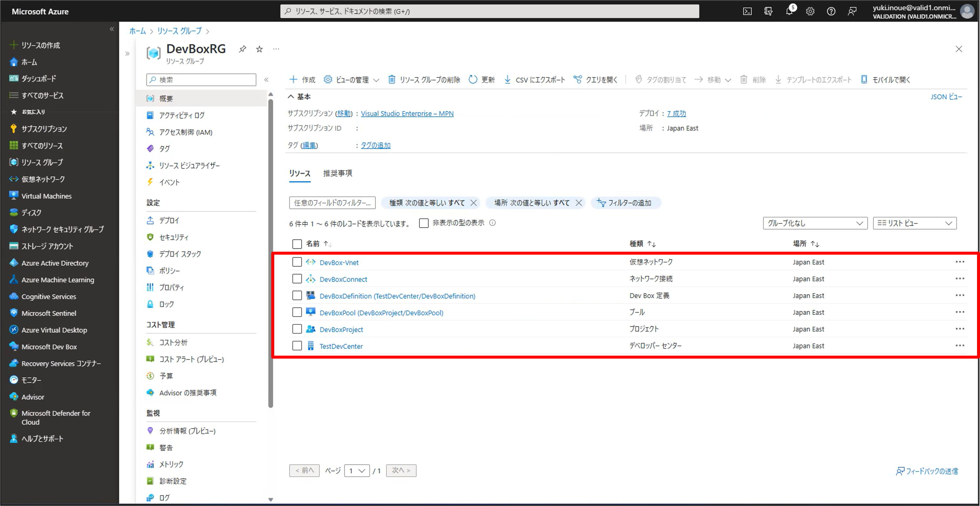Open row options ellipsis for DevBox-Vnet

pyautogui.click(x=960, y=262)
